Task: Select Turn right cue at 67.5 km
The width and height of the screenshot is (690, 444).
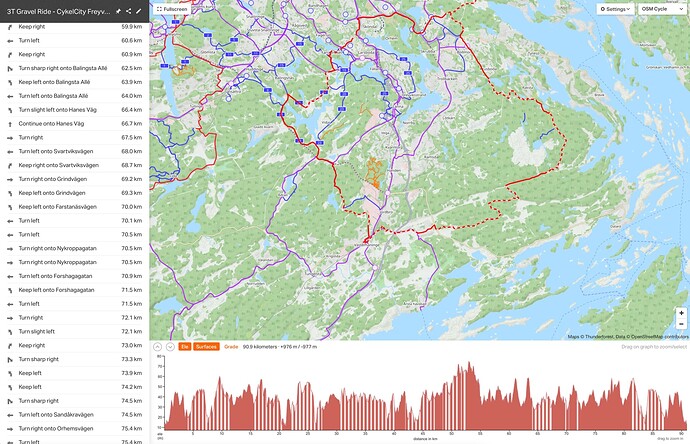Action: pyautogui.click(x=74, y=138)
